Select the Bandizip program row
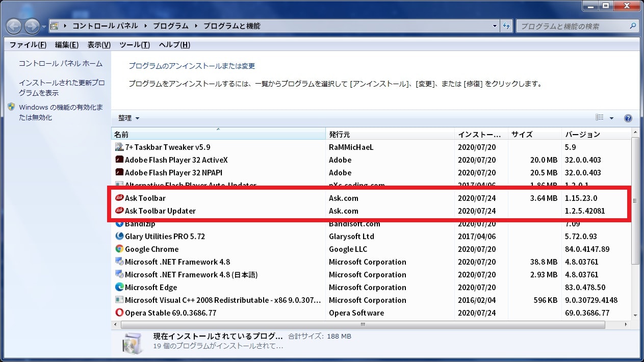The image size is (644, 362). (x=371, y=224)
